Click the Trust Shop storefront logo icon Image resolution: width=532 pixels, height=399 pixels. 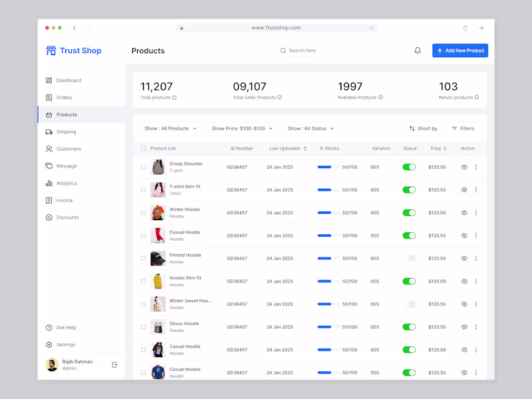[x=51, y=51]
